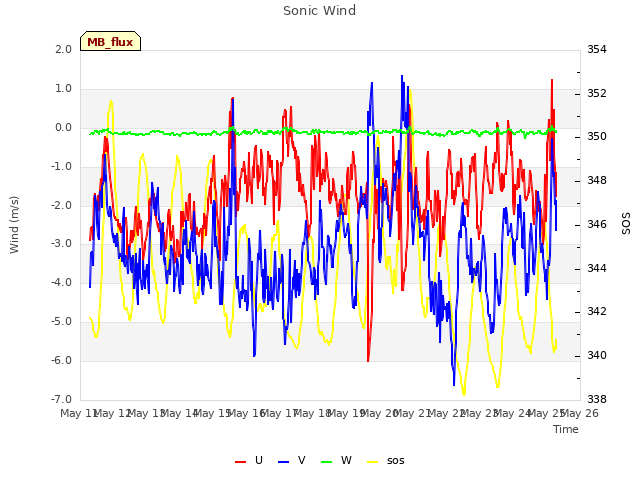Click the Wind (m/s) axis label

14,225
